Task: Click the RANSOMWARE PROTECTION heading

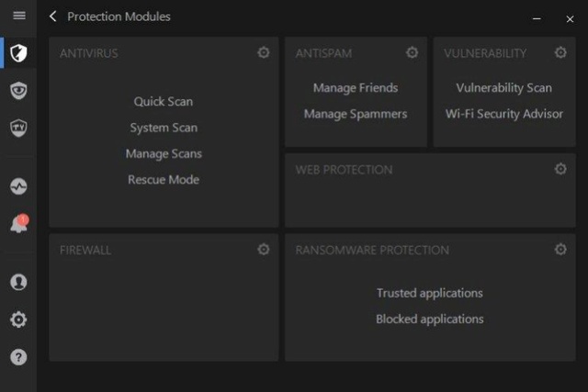Action: pyautogui.click(x=372, y=250)
